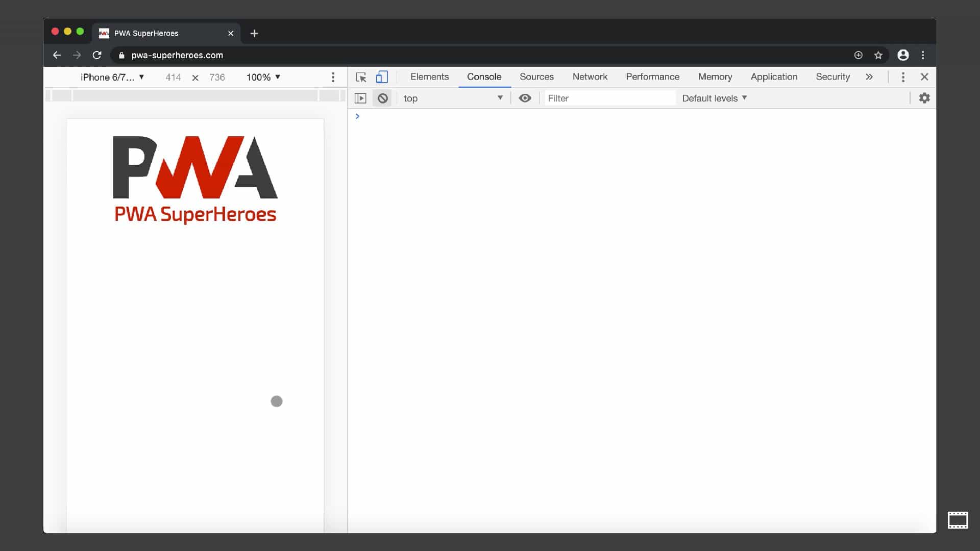980x551 pixels.
Task: Click the console Filter input field
Action: click(609, 98)
